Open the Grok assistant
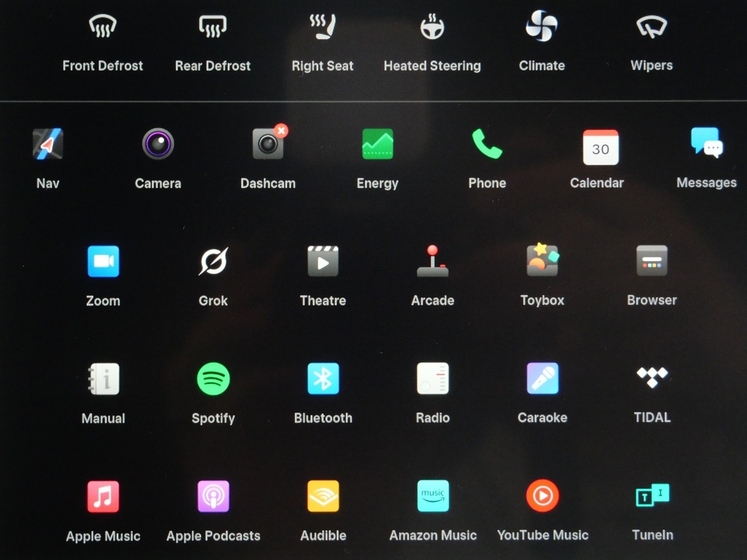 213,261
